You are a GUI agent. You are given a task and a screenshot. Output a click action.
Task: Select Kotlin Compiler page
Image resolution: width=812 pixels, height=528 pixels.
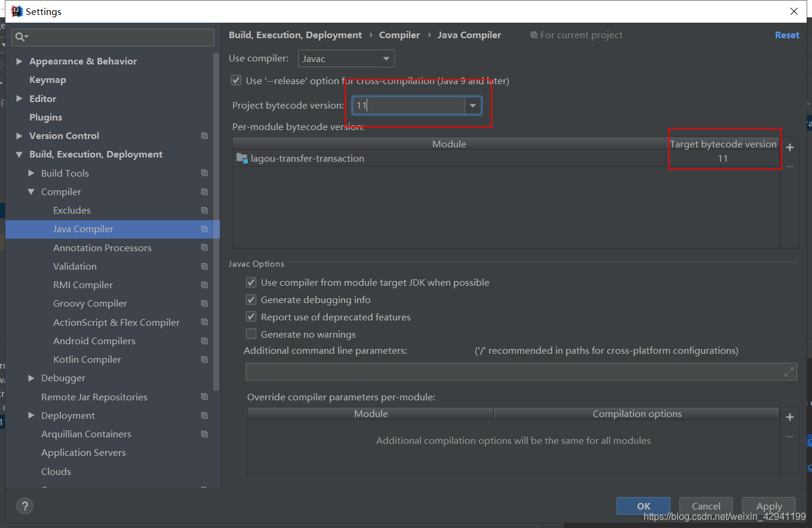coord(87,359)
